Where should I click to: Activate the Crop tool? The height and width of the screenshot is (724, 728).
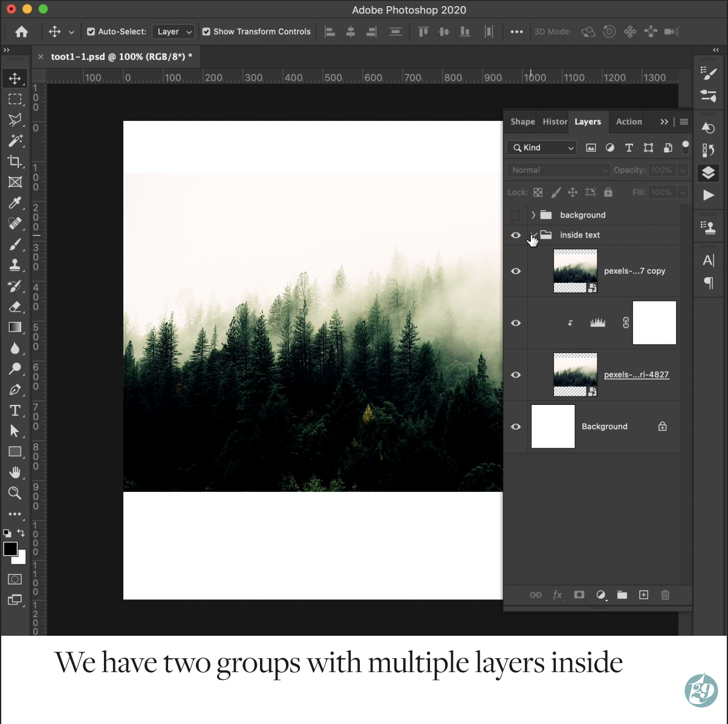pos(15,161)
